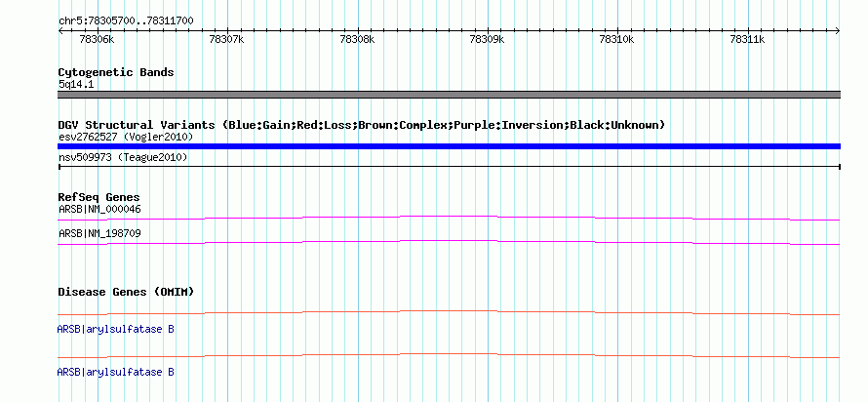Click the 78307k ruler tick label

coord(226,39)
